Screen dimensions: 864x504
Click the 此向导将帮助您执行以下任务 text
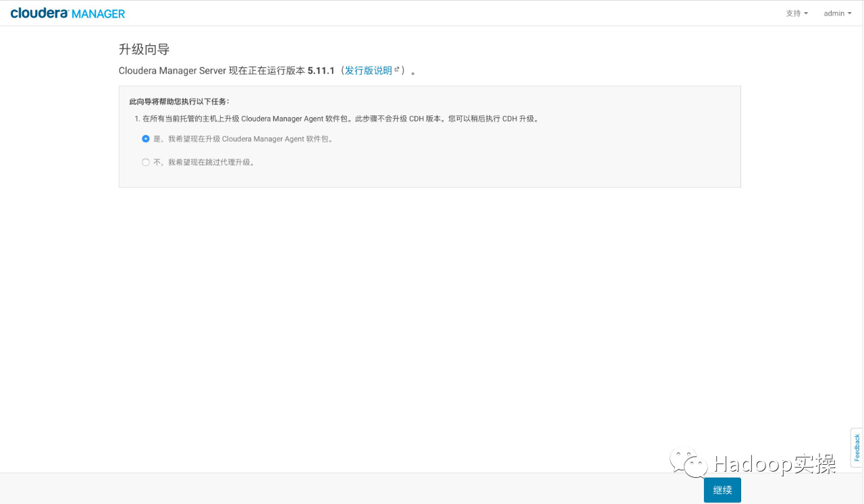[x=180, y=101]
